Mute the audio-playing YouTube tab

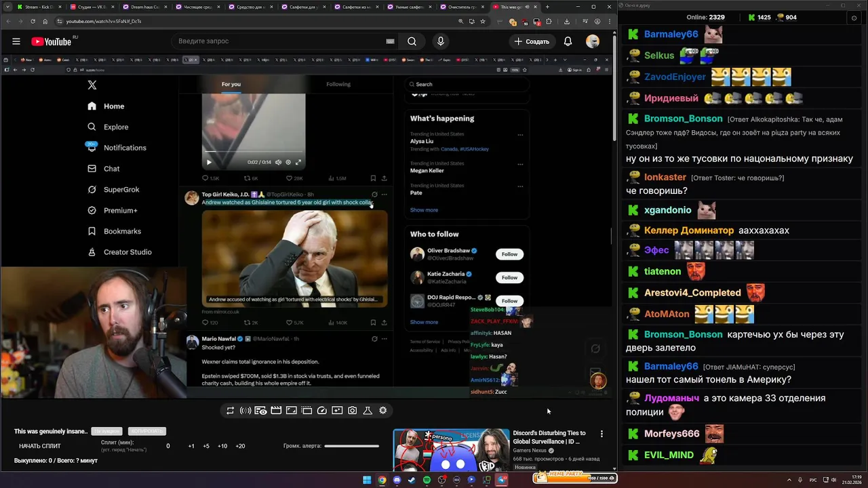[x=526, y=7]
